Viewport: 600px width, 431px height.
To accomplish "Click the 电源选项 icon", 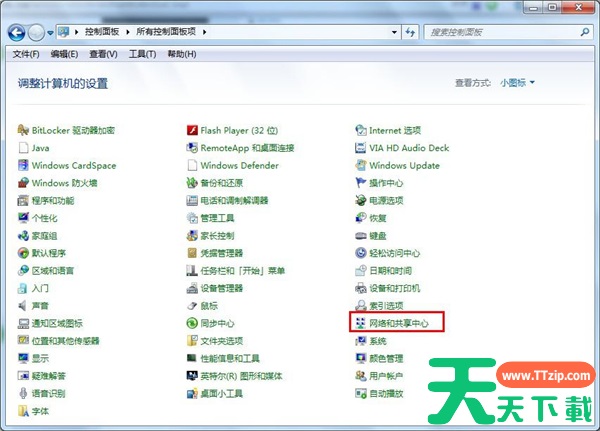I will (x=360, y=201).
